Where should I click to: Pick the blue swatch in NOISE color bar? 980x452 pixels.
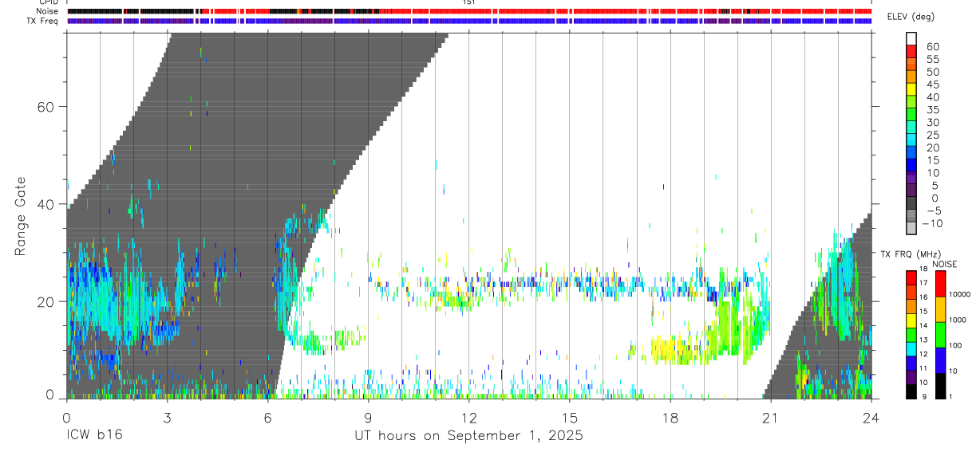(x=939, y=360)
